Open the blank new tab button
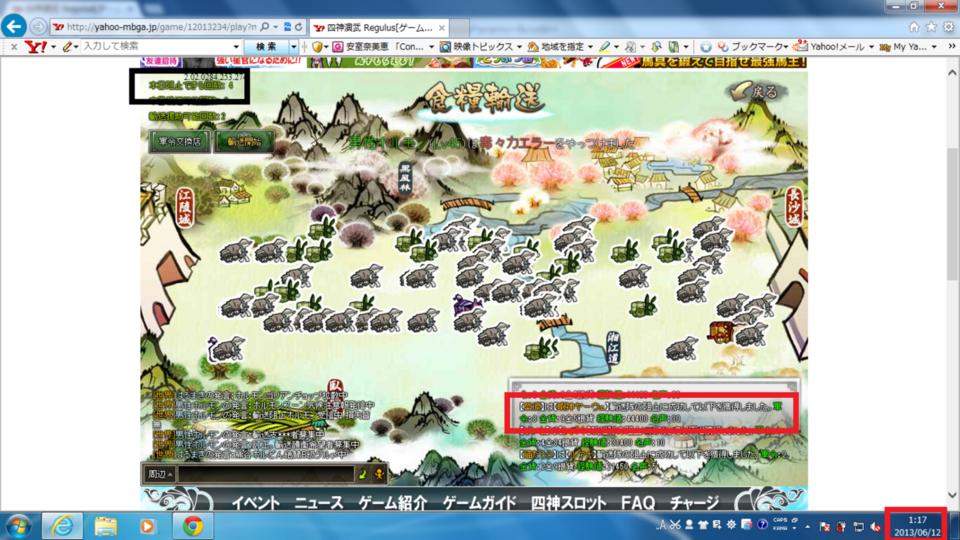The height and width of the screenshot is (540, 960). tap(460, 28)
